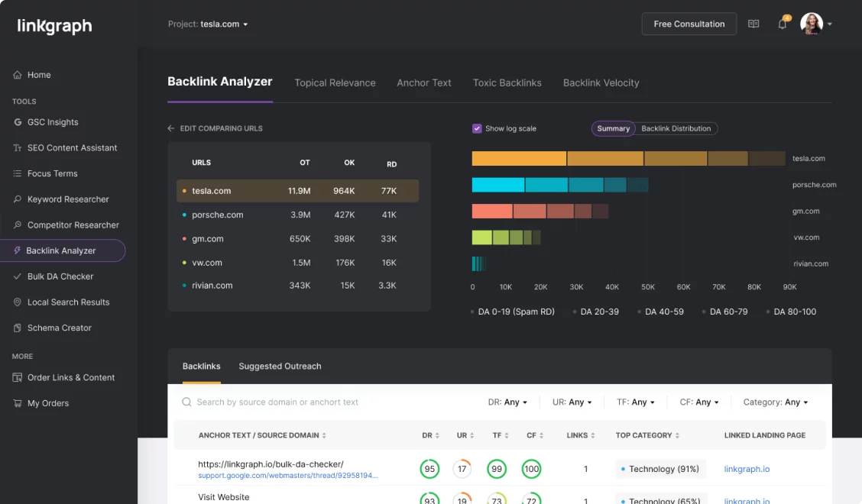This screenshot has height=504, width=862.
Task: Click DA 80-100 legend entry
Action: point(790,312)
